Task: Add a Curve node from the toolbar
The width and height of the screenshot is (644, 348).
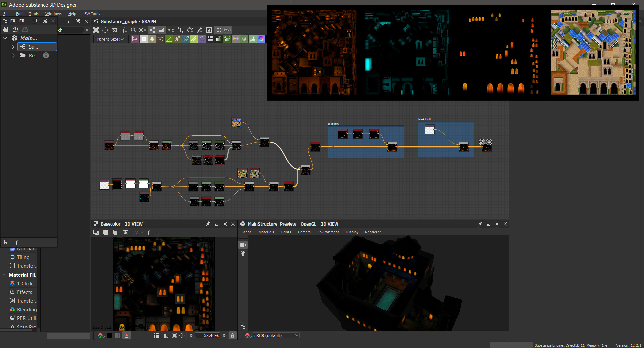Action: (169, 39)
